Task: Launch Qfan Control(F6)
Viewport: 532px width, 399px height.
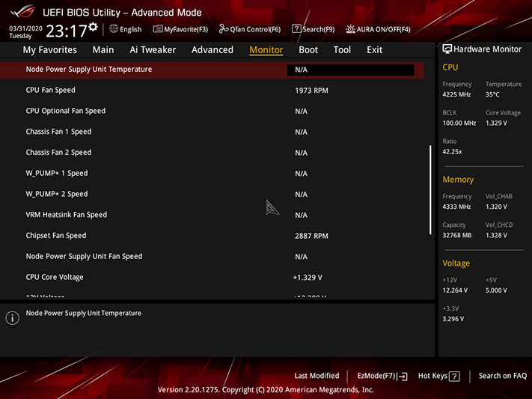Action: coord(250,29)
